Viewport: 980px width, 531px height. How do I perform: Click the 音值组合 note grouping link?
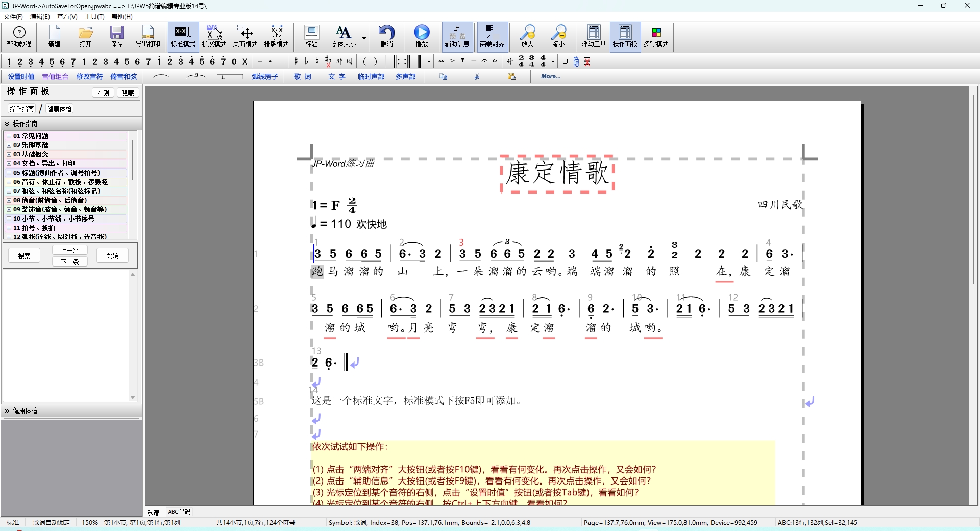(x=55, y=77)
